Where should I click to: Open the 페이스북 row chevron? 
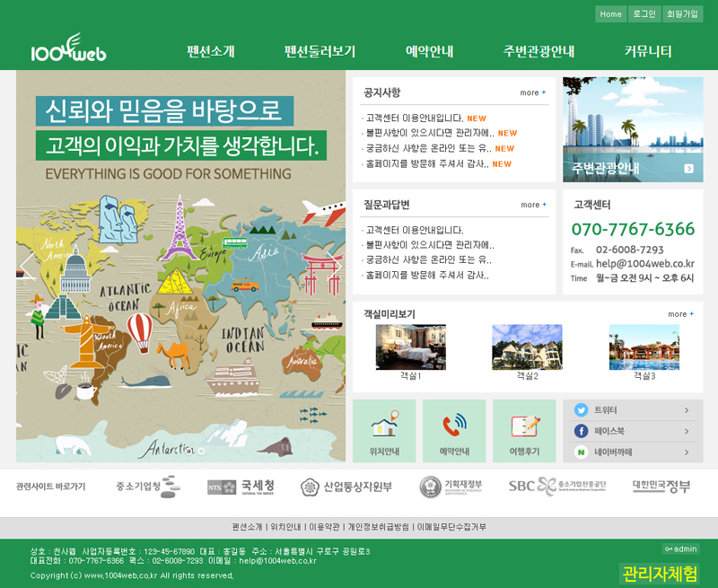tap(687, 432)
